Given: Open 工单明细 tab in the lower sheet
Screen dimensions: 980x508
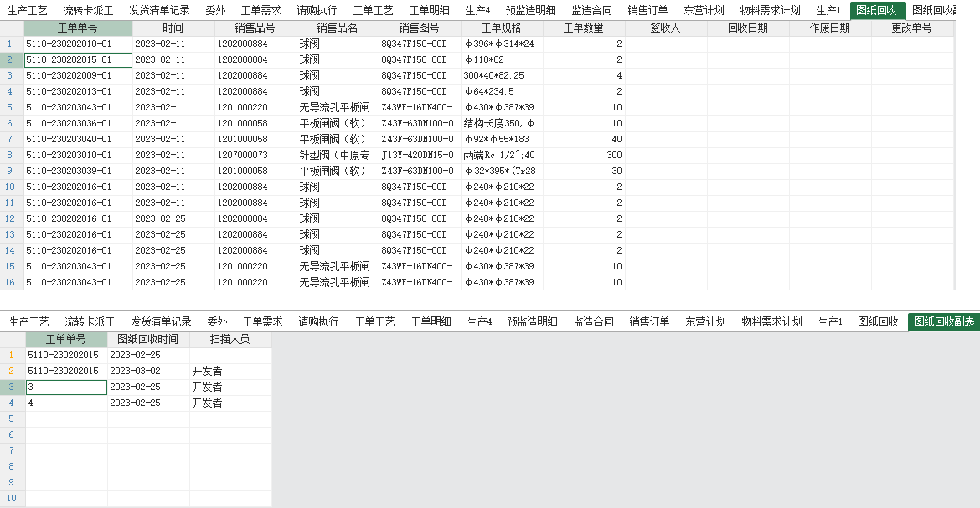Looking at the screenshot, I should coord(431,322).
